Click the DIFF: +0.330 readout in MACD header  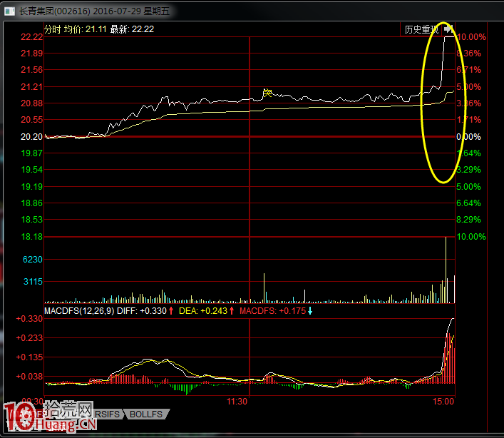coord(142,310)
